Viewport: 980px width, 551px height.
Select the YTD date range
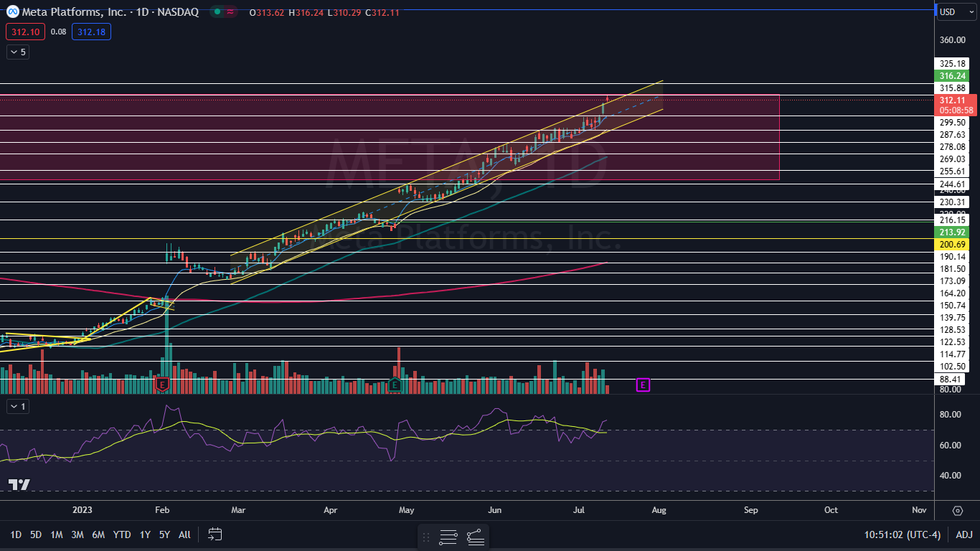pyautogui.click(x=122, y=534)
